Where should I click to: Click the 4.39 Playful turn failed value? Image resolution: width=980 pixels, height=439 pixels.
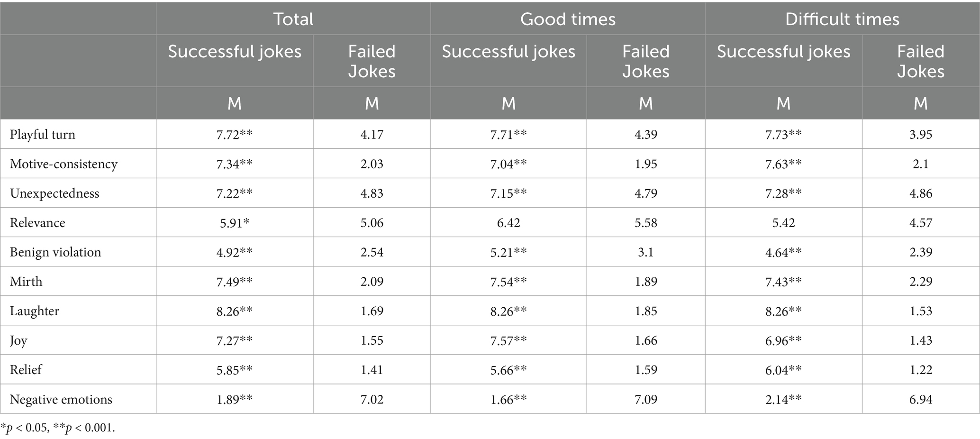point(646,135)
